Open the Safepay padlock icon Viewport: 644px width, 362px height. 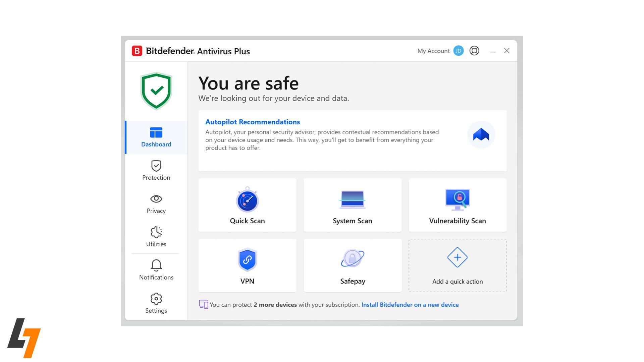[x=352, y=258]
